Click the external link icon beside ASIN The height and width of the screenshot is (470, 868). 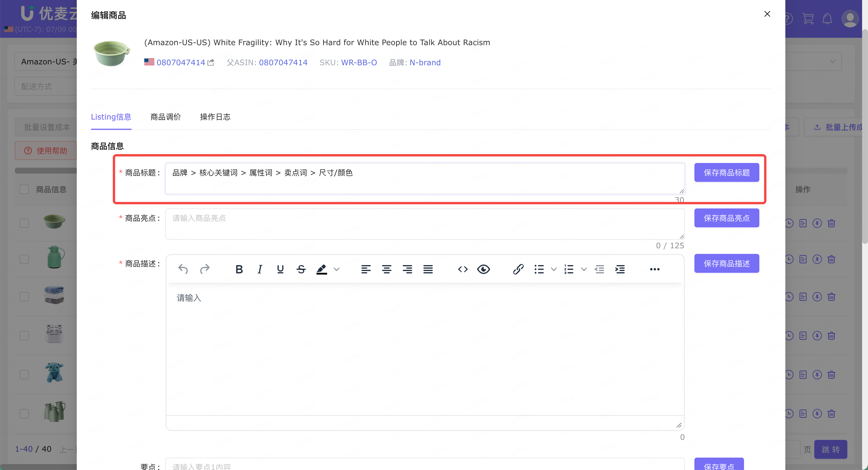[211, 62]
